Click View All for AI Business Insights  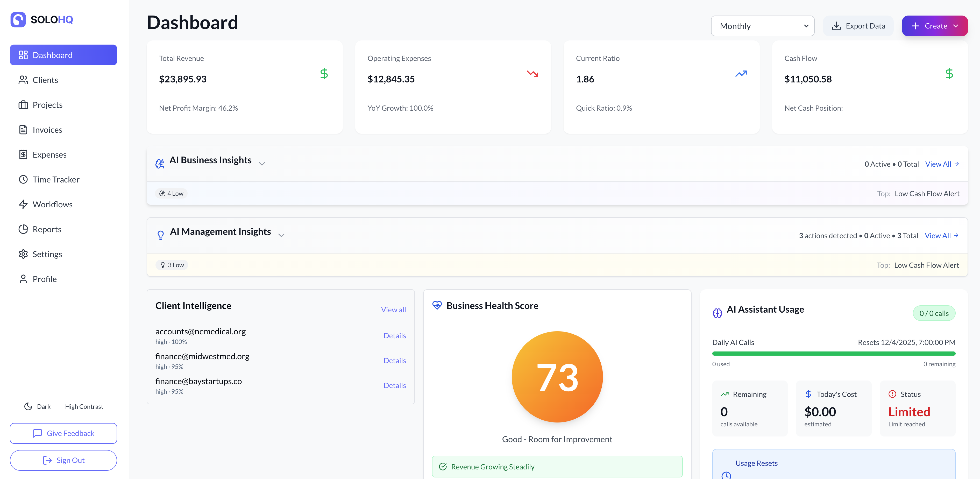(x=942, y=164)
